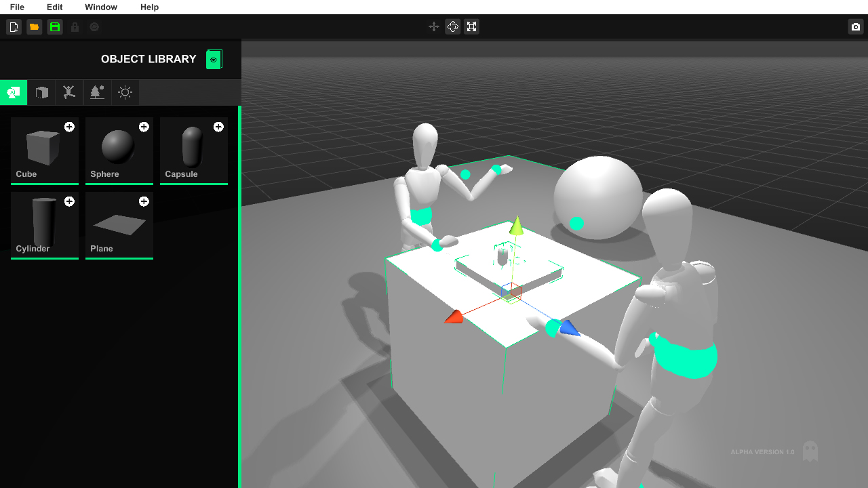Open the lighting category with the sun icon
The width and height of the screenshot is (868, 488).
[x=125, y=92]
